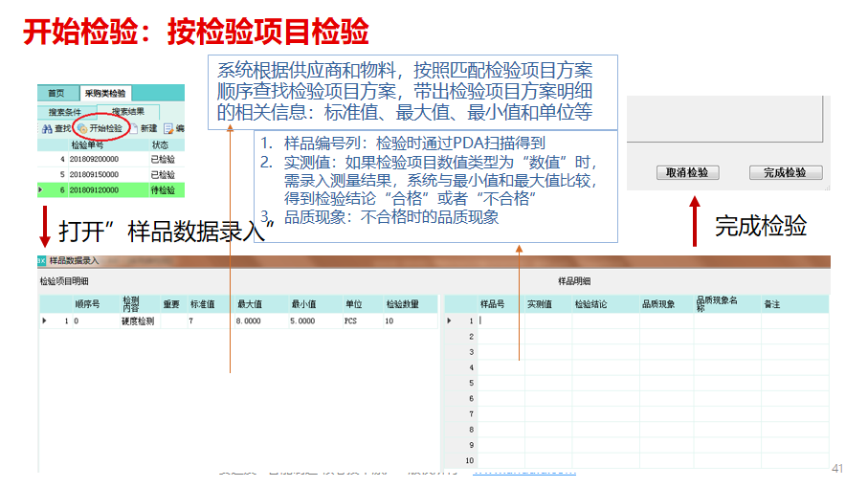Viewport: 868px width, 487px height.
Task: Click the 实测值 cell in sample row 1
Action: [x=547, y=321]
